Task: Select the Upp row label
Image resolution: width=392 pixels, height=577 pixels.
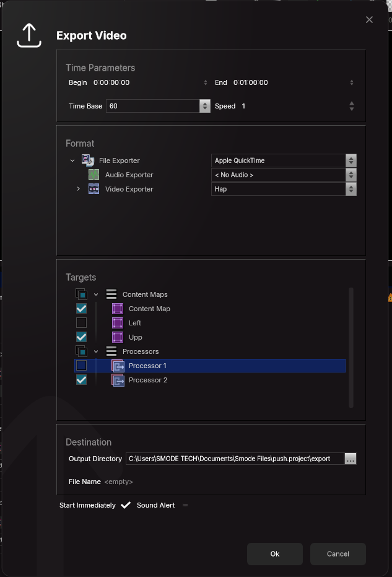Action: pos(136,337)
